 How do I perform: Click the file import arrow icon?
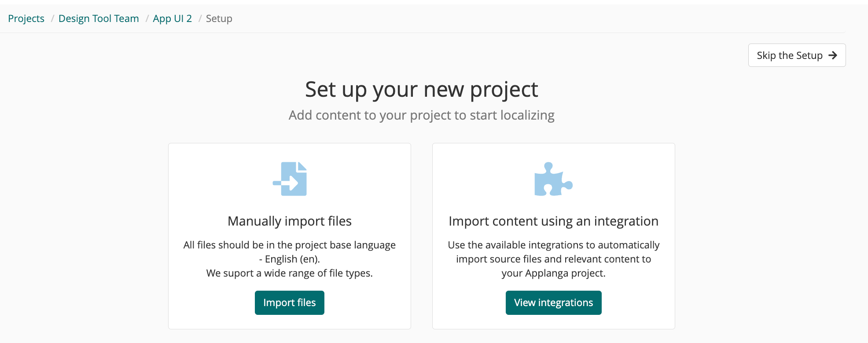click(x=290, y=179)
